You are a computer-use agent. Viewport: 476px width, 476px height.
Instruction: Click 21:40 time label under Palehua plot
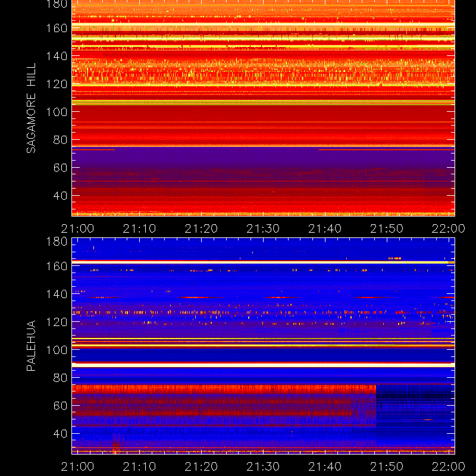(325, 466)
